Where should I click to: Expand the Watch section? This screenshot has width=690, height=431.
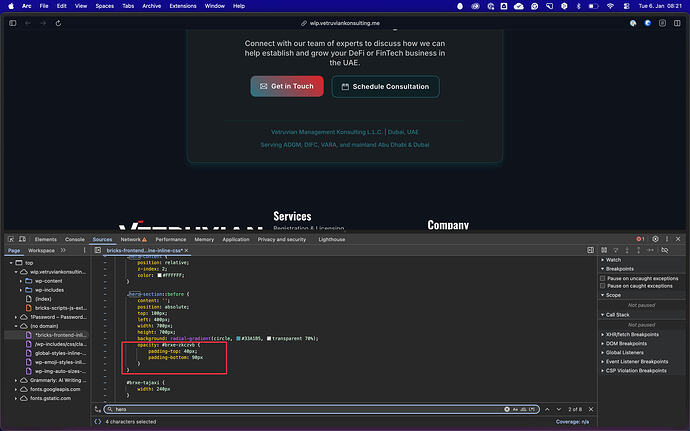[x=613, y=260]
